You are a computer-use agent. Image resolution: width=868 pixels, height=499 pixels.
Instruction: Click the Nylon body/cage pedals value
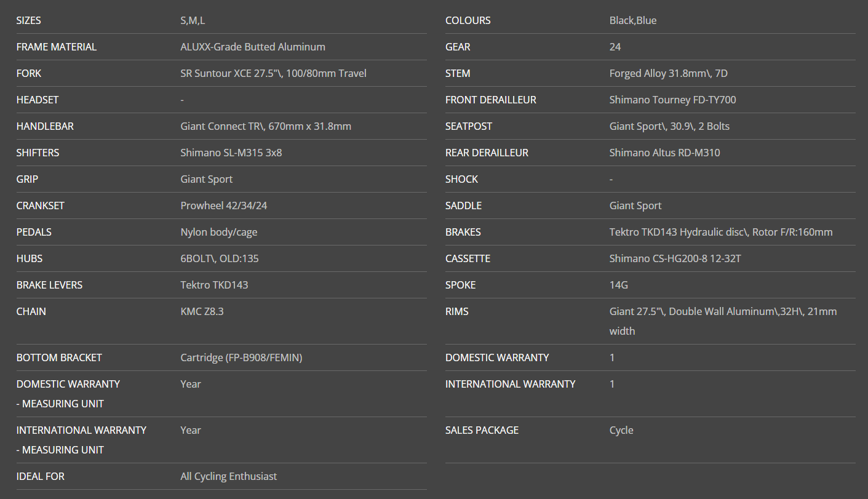(218, 232)
